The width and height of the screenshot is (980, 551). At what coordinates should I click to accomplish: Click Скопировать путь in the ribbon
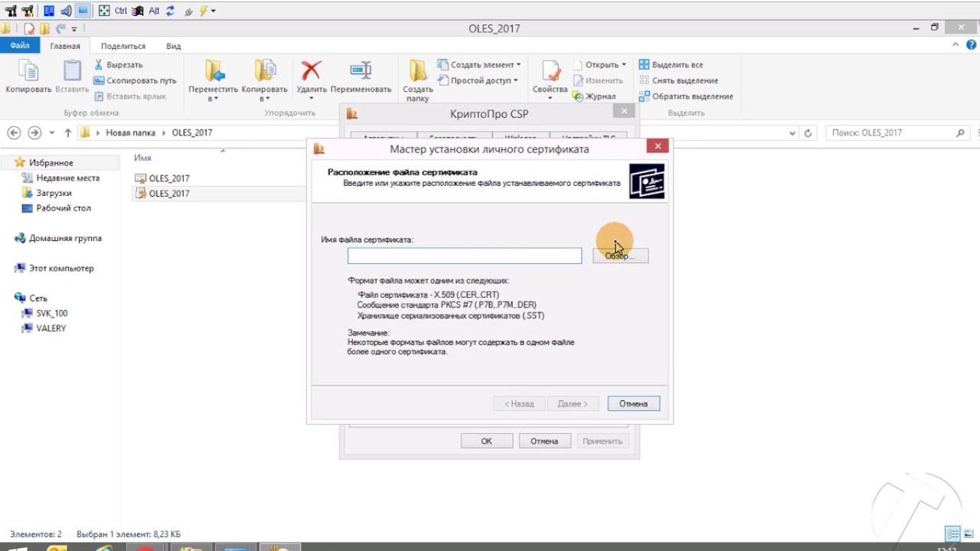[135, 80]
